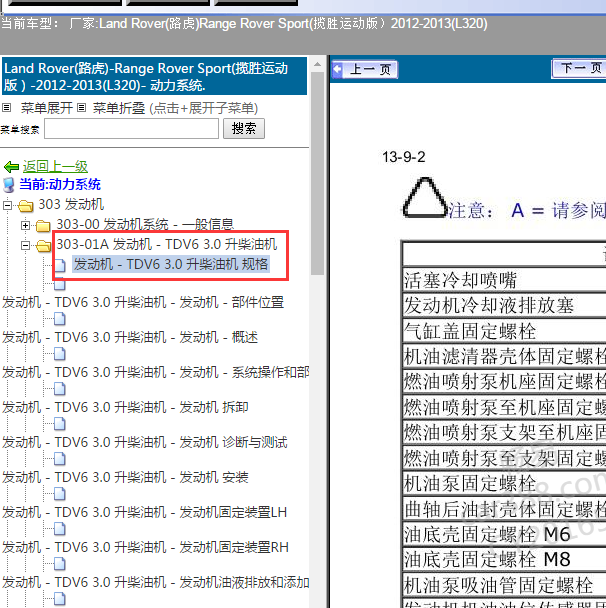The width and height of the screenshot is (606, 608).
Task: Click 当前:动力系统 label
Action: (60, 185)
